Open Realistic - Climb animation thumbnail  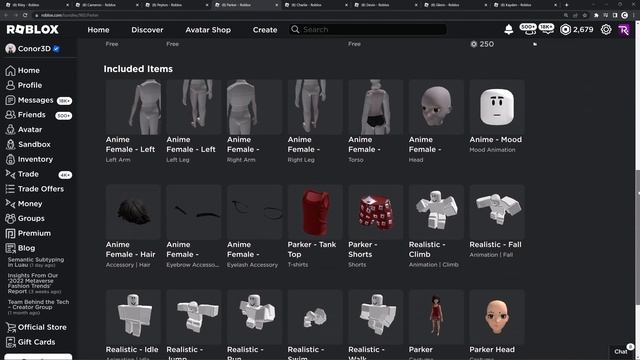[436, 212]
